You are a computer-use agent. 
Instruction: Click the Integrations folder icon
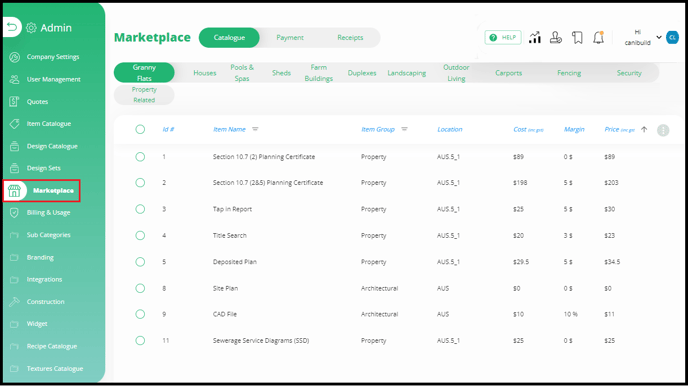coord(14,279)
